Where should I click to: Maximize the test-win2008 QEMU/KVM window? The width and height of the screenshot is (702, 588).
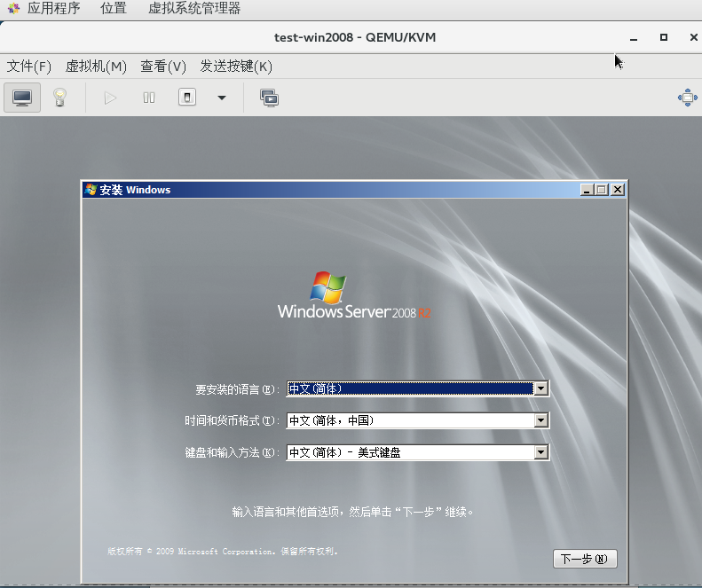coord(664,37)
